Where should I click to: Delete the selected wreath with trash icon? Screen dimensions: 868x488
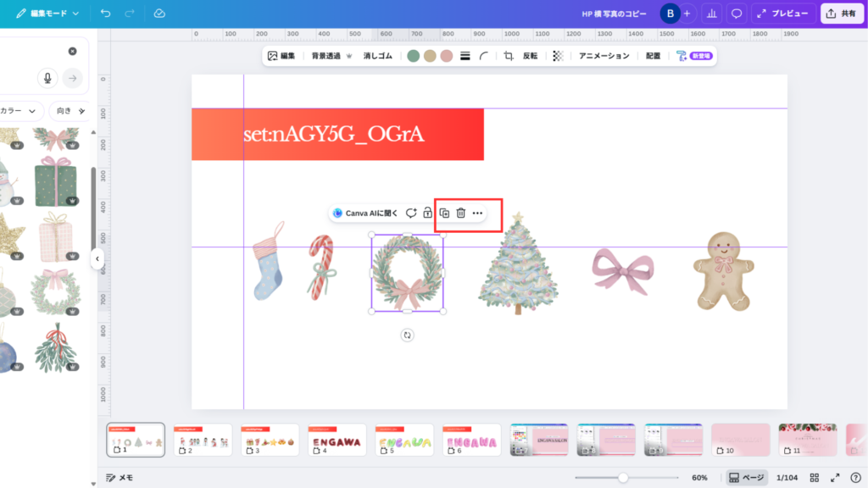point(461,213)
